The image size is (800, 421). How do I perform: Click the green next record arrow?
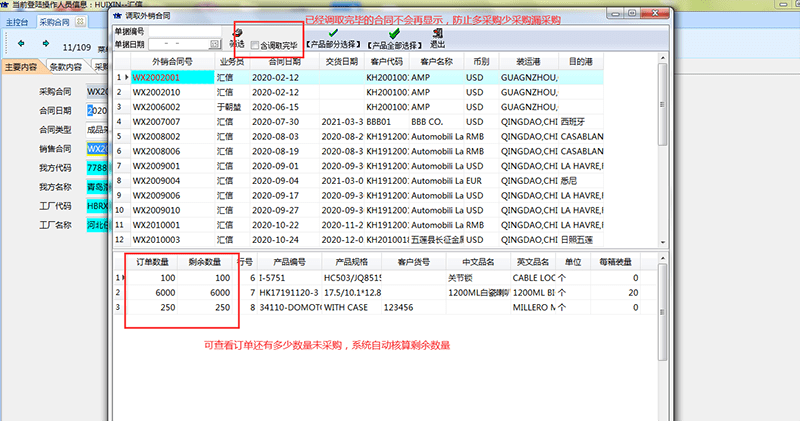47,44
